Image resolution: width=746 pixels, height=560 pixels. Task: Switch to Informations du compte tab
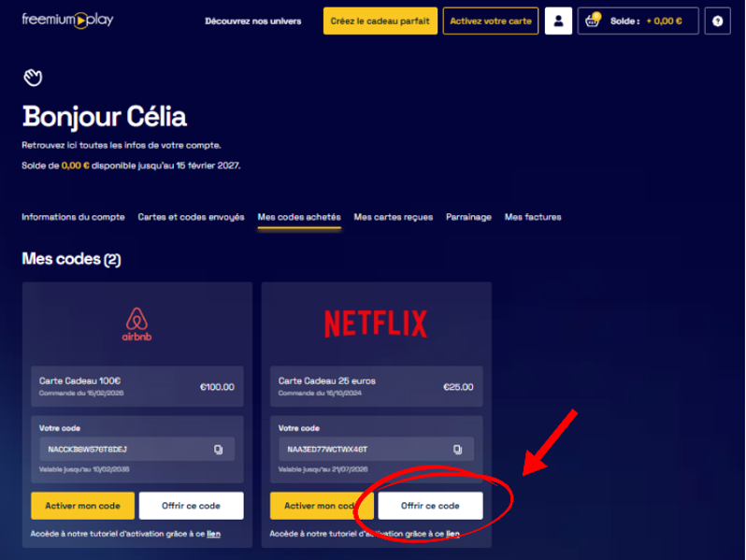click(x=73, y=217)
